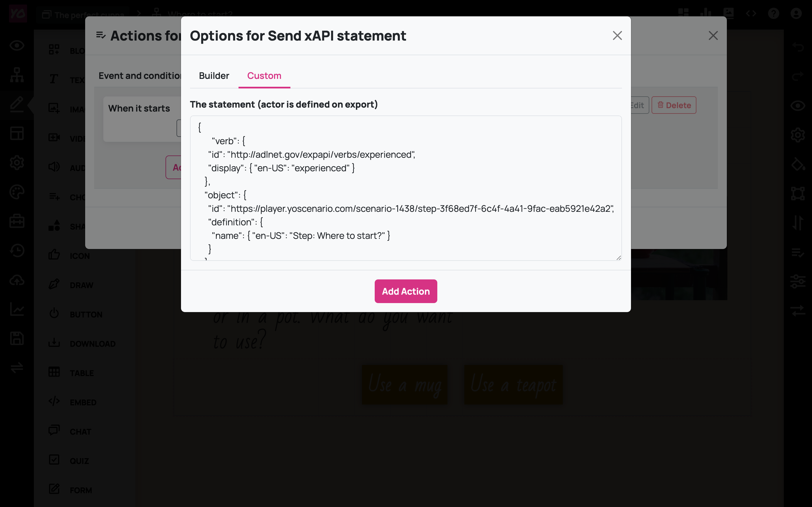Select the Custom tab

click(264, 76)
